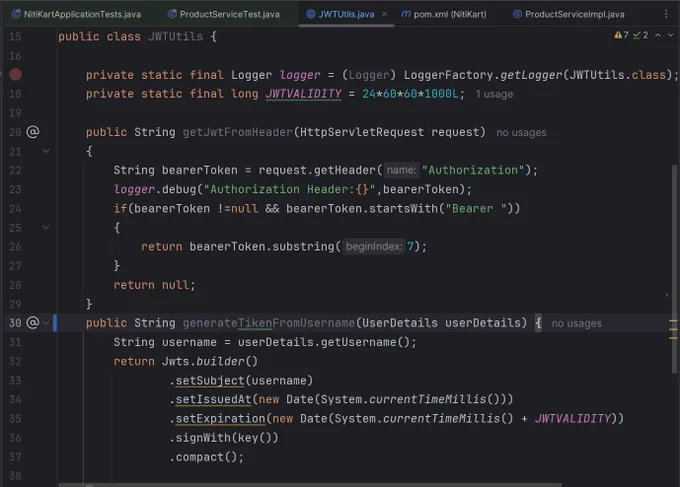Click 'no usages' hint beside generateTikenFromUsername
This screenshot has width=680, height=487.
576,324
